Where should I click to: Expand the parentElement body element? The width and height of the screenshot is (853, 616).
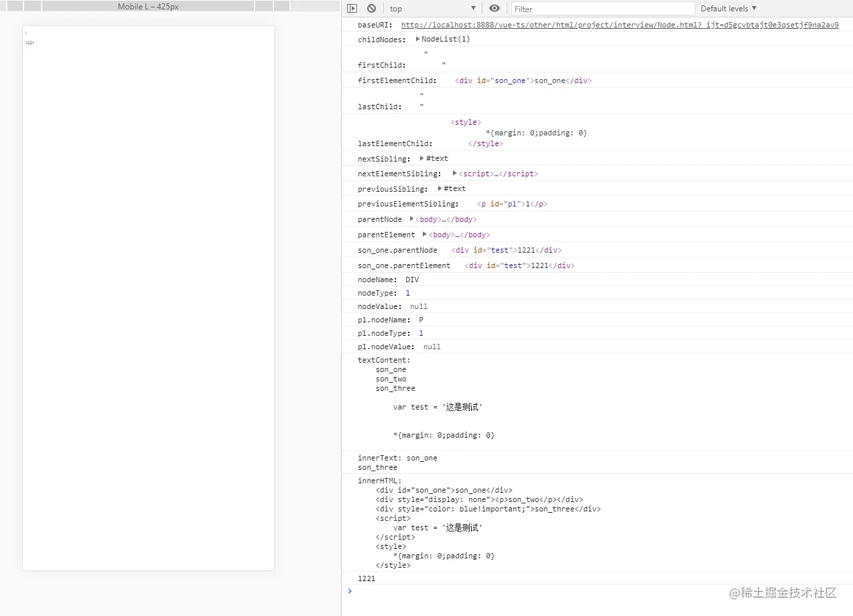[456, 235]
